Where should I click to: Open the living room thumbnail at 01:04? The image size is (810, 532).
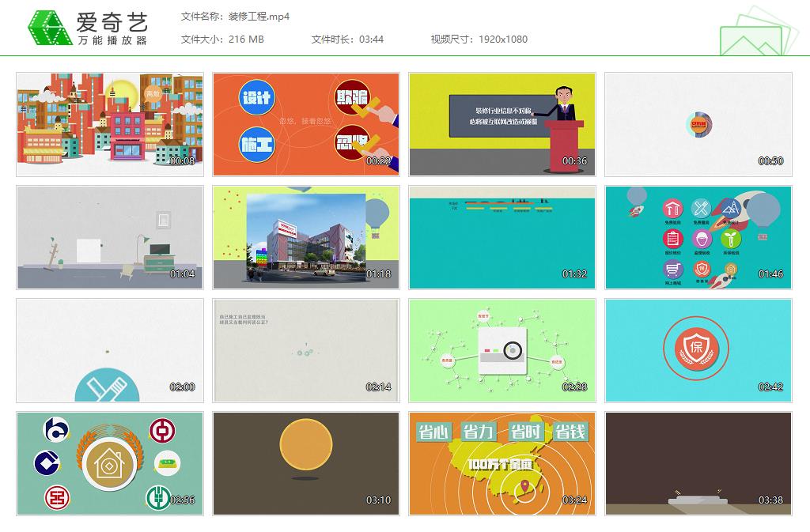[110, 237]
